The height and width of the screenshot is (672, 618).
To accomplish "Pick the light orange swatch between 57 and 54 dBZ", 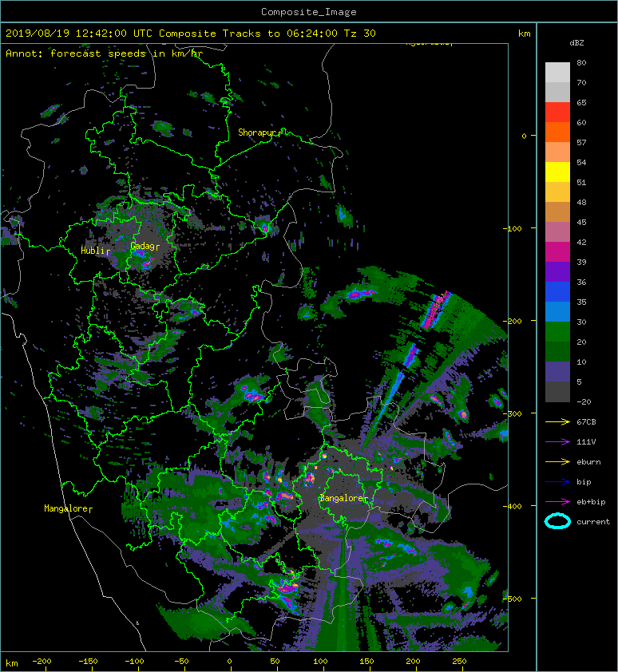I will coord(557,152).
